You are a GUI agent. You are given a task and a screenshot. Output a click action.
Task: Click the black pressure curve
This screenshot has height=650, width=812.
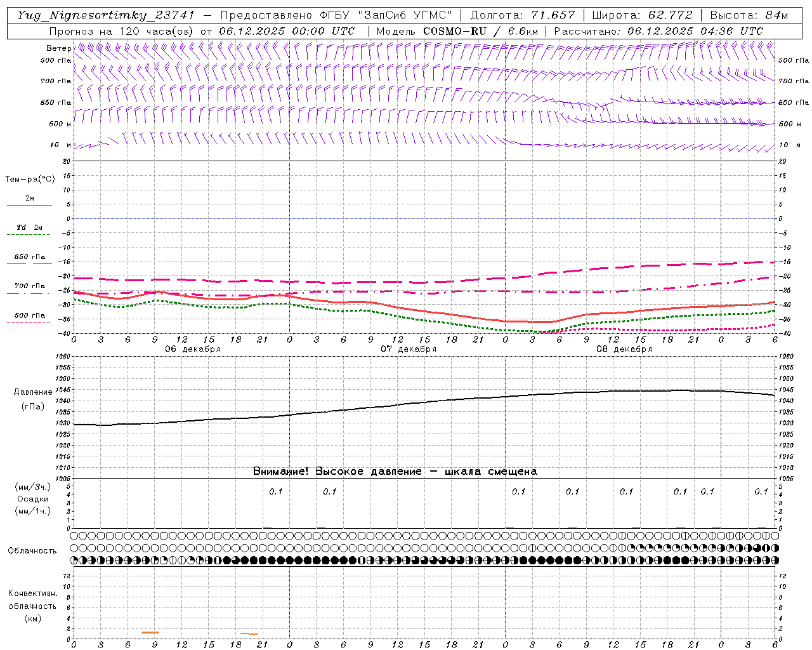(424, 402)
